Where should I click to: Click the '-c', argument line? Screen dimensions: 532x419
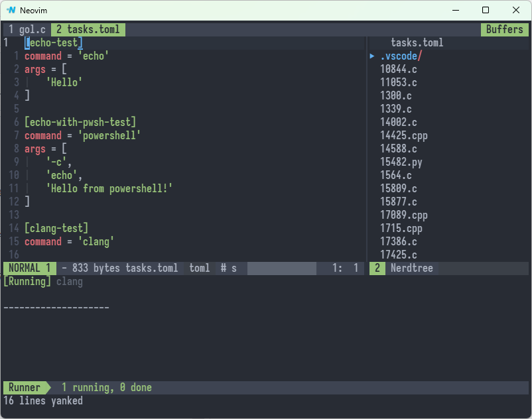pyautogui.click(x=58, y=162)
